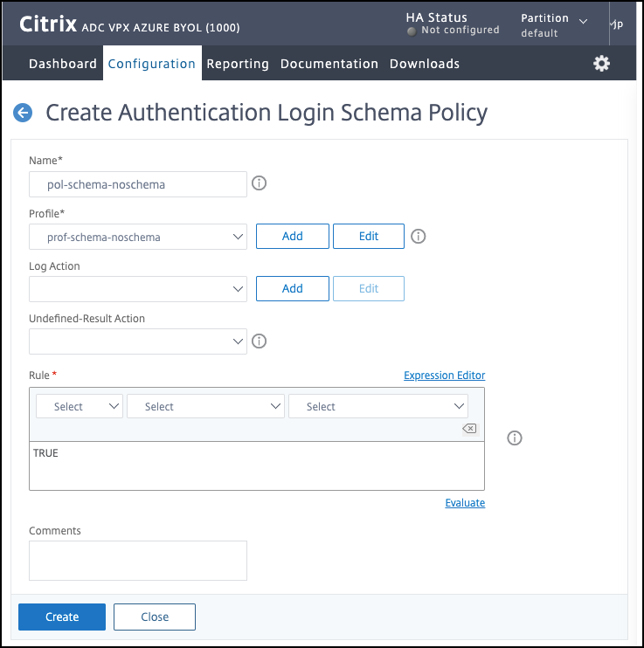Click info icon next to Undefined-Result Action
The image size is (644, 648).
260,341
